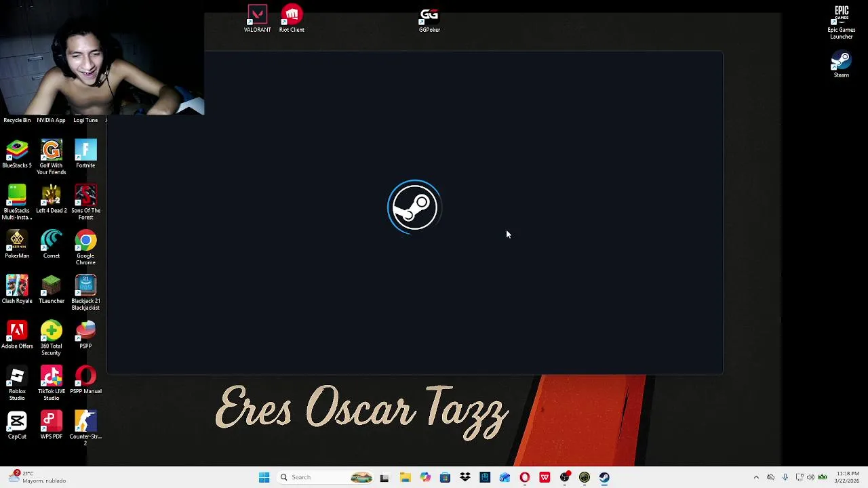Select the PokerMan desktop icon
868x488 pixels.
(x=17, y=245)
